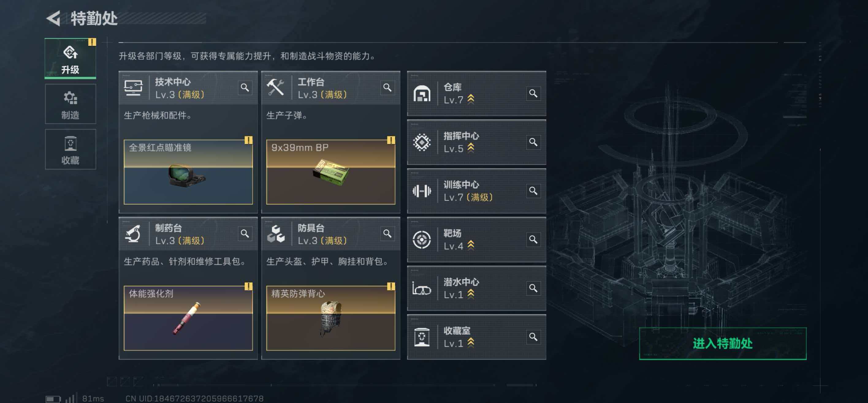Open details magnifier for 技术中心
The image size is (868, 403).
coord(245,88)
